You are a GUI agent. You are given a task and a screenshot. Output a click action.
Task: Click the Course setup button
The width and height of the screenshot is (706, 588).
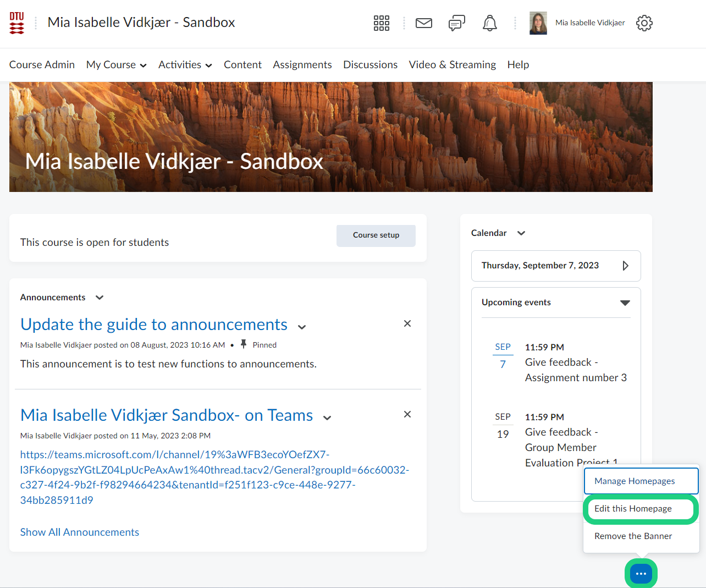coord(376,235)
